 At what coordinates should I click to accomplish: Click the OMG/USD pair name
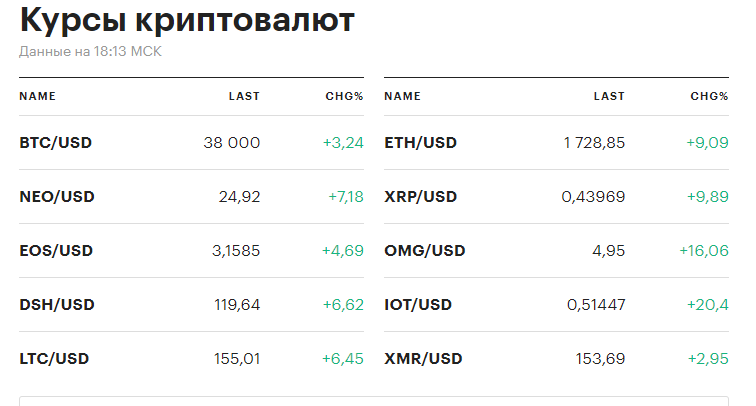pos(424,251)
